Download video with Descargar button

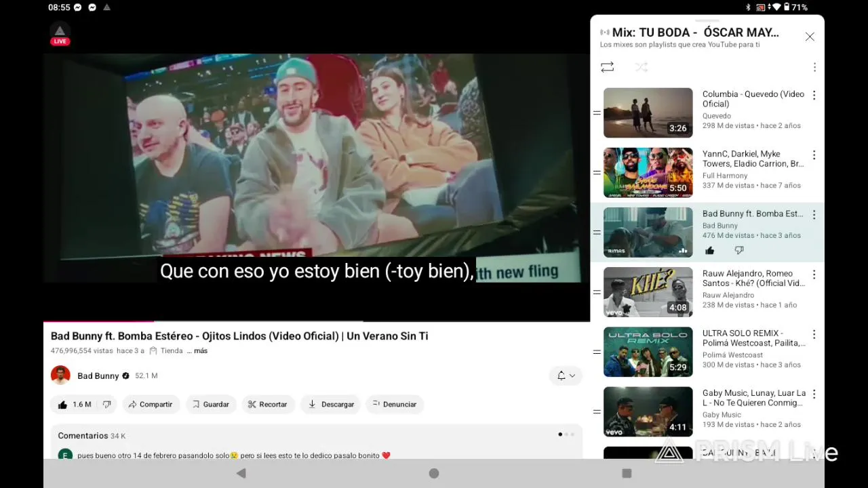331,405
